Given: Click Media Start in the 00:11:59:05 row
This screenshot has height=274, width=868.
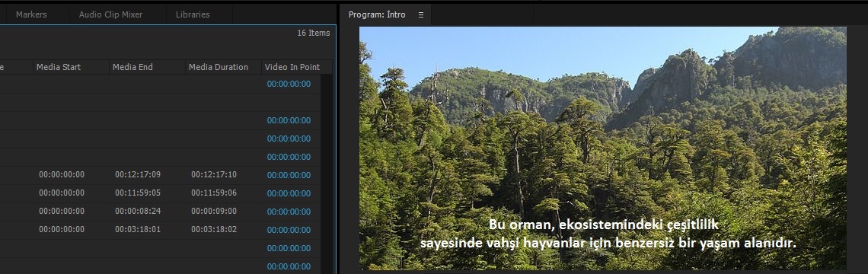Looking at the screenshot, I should 62,193.
